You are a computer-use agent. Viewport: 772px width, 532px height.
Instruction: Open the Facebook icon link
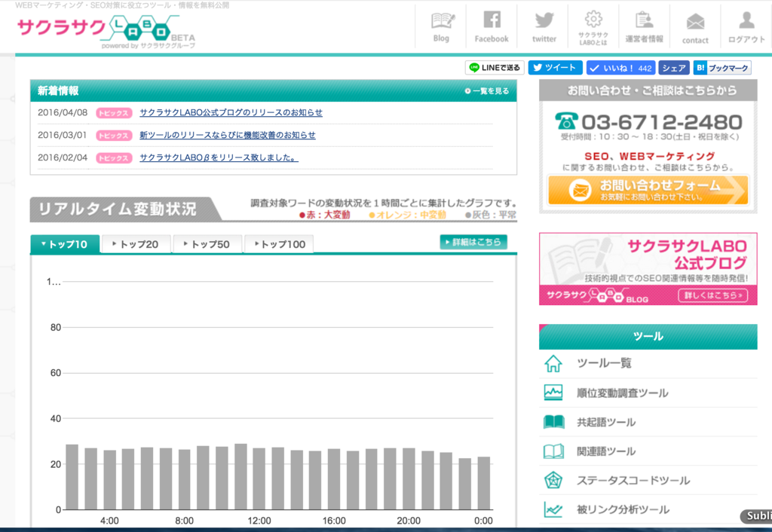pos(492,20)
